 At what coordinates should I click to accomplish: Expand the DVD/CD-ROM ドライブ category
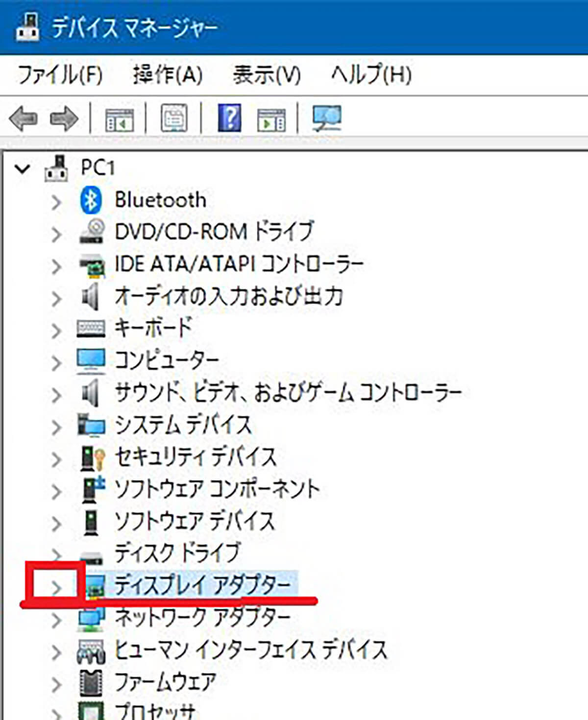tap(57, 234)
